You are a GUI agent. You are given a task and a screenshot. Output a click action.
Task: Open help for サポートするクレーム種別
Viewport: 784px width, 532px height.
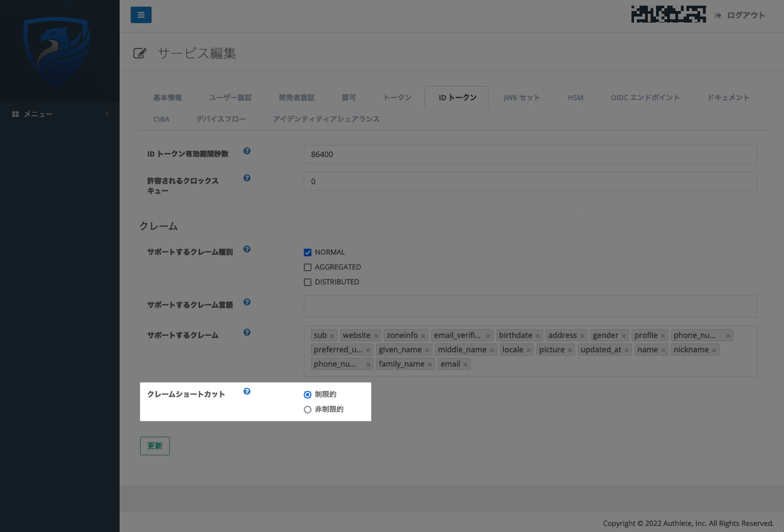click(246, 249)
